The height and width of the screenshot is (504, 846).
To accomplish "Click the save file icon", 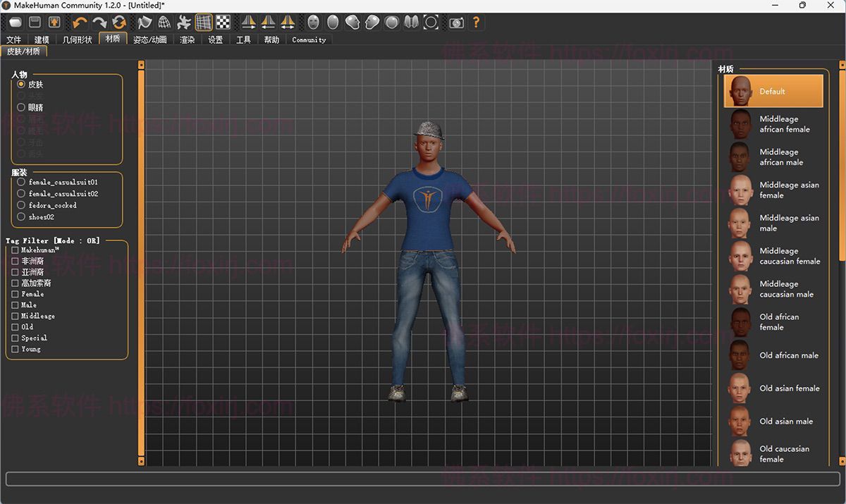I will click(35, 23).
